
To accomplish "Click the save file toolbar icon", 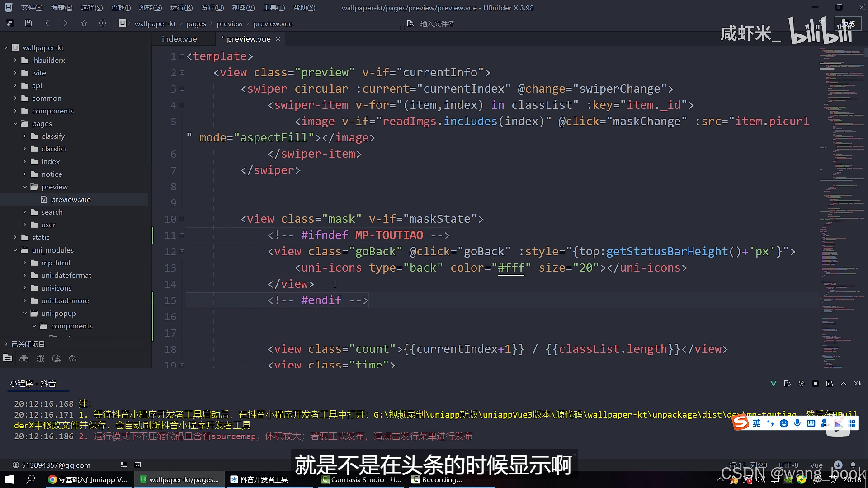I will point(28,23).
